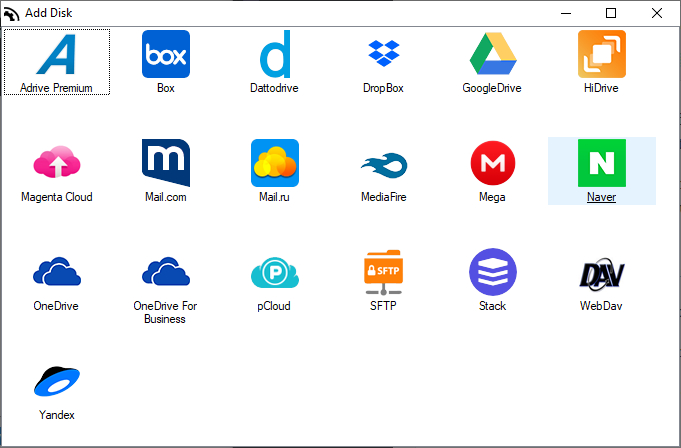
Task: Add a OneDrive disk
Action: (57, 272)
